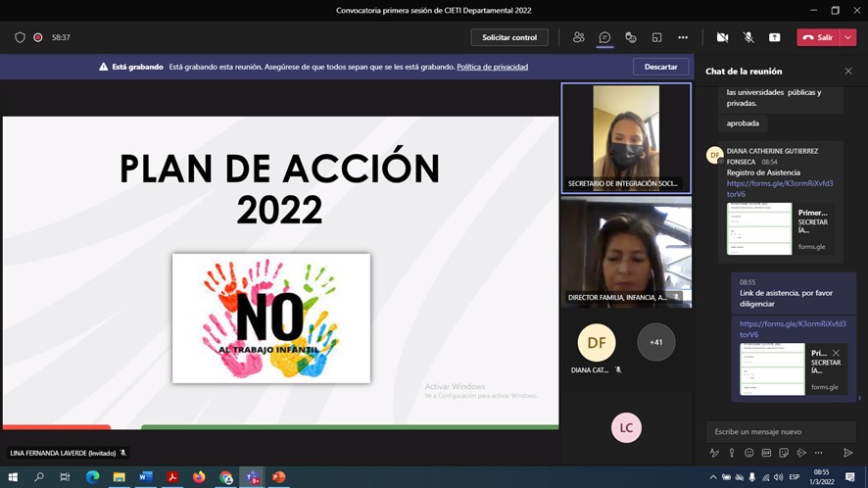Send the chat message with arrow icon
Screen dimensions: 868x488
tap(848, 453)
